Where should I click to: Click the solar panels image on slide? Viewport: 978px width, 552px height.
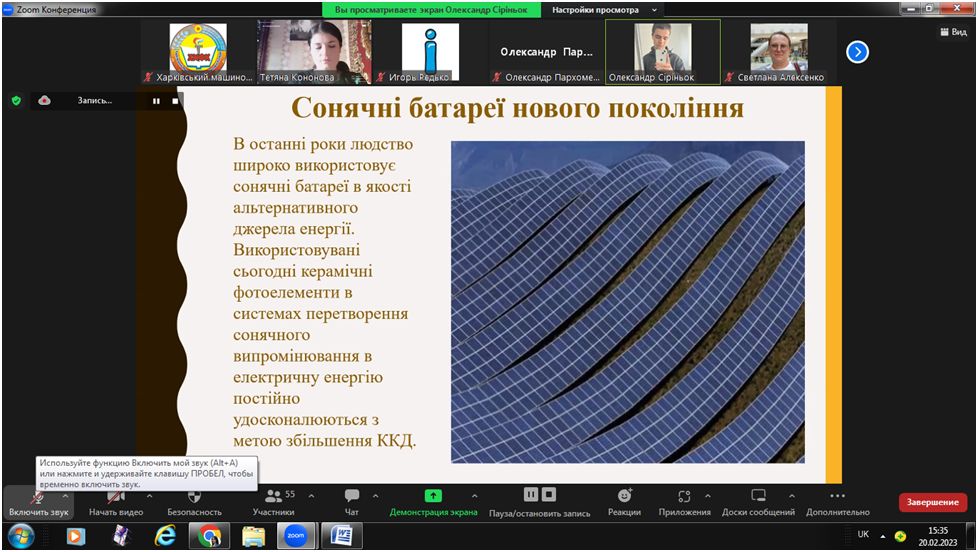click(627, 302)
